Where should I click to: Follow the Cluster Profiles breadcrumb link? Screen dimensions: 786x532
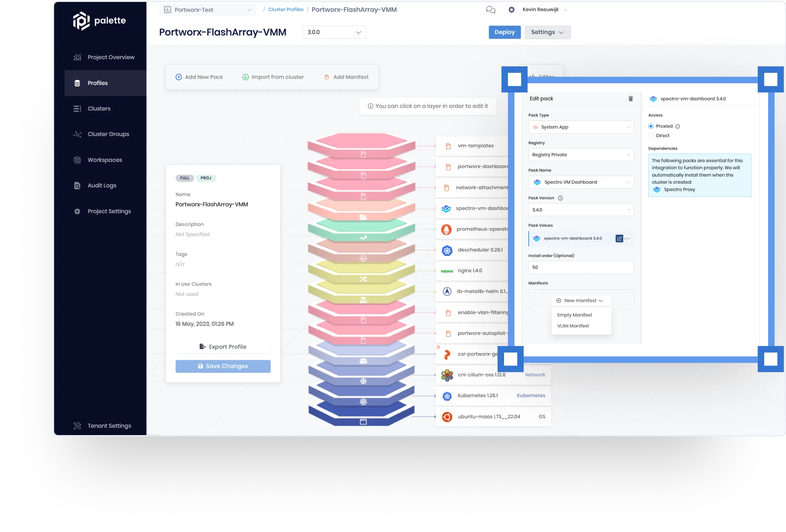tap(286, 9)
